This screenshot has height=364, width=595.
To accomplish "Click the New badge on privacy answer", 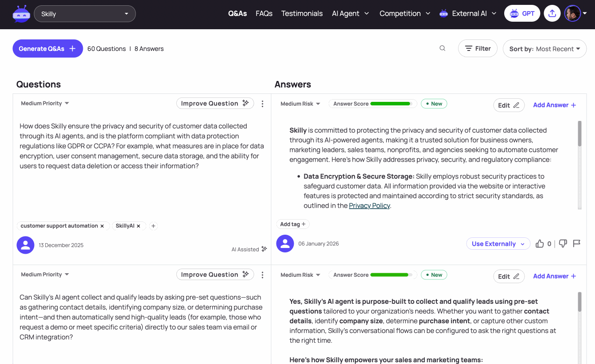I will [434, 104].
